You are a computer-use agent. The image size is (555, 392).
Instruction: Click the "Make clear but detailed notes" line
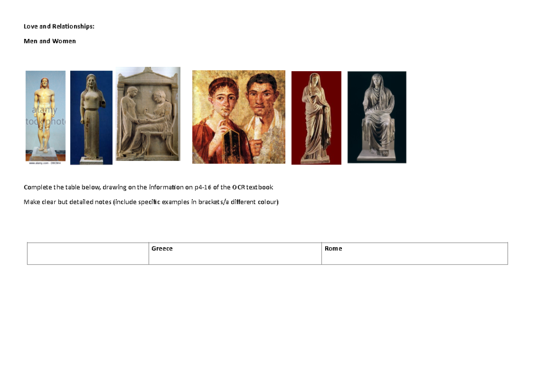[151, 202]
